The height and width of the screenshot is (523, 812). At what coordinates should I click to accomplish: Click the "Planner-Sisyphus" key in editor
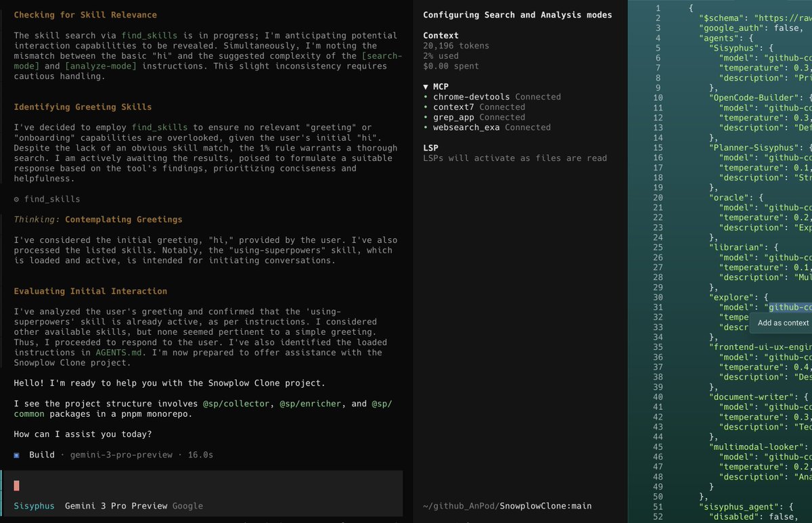click(754, 147)
